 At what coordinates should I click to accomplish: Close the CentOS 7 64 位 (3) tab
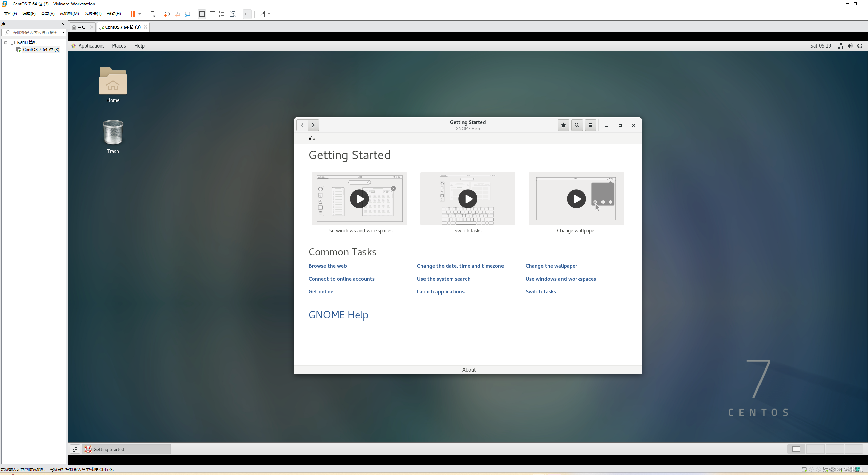click(146, 27)
